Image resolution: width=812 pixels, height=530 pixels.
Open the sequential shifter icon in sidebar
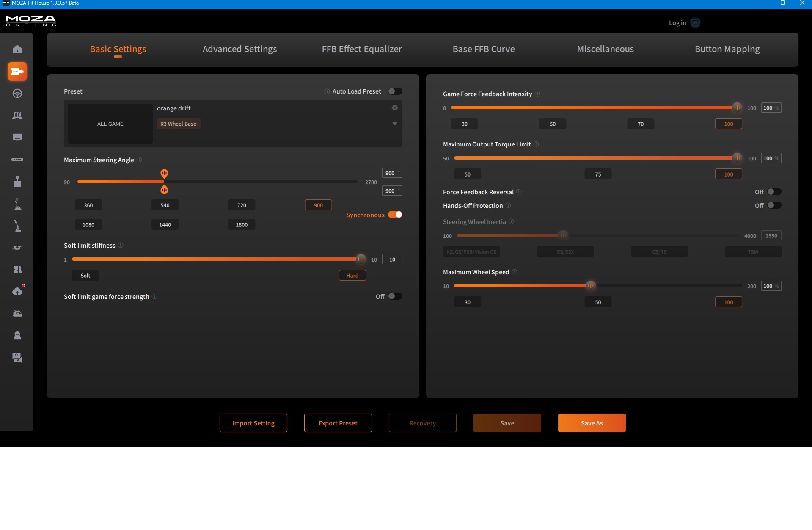pos(17,204)
